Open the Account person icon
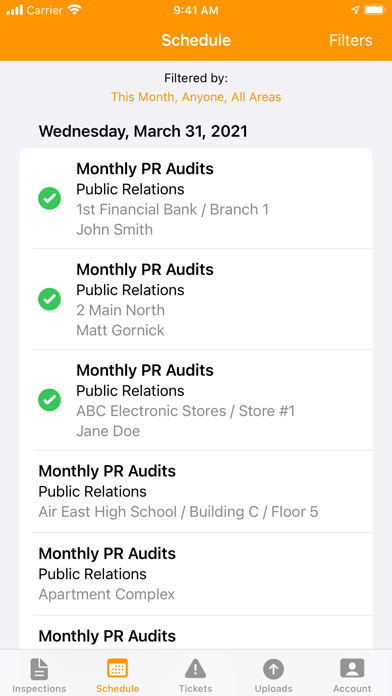 pyautogui.click(x=352, y=668)
